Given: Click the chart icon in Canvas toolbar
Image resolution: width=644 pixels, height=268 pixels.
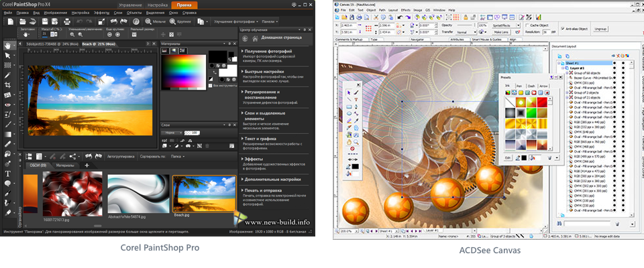Looking at the screenshot, I should pyautogui.click(x=538, y=17).
